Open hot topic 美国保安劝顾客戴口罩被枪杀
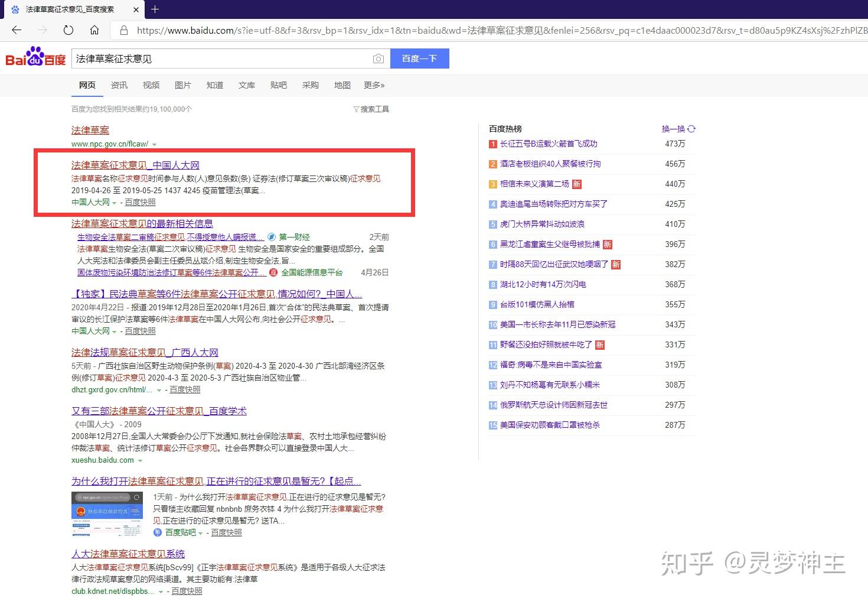The image size is (868, 598). pyautogui.click(x=550, y=425)
